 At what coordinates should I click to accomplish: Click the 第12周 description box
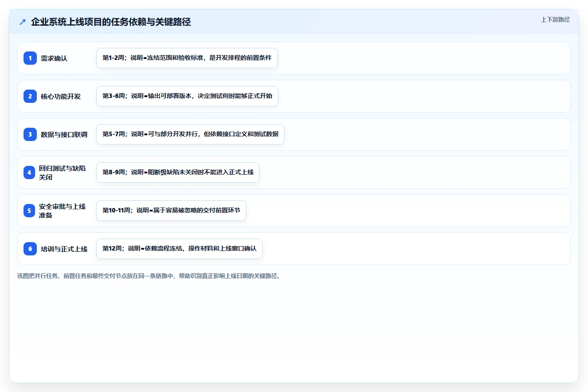(179, 249)
